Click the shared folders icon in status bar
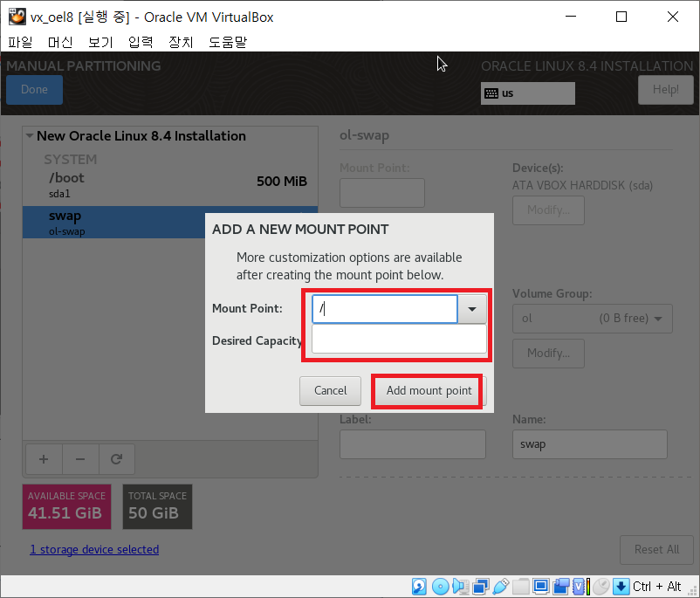The width and height of the screenshot is (700, 598). pos(521,586)
